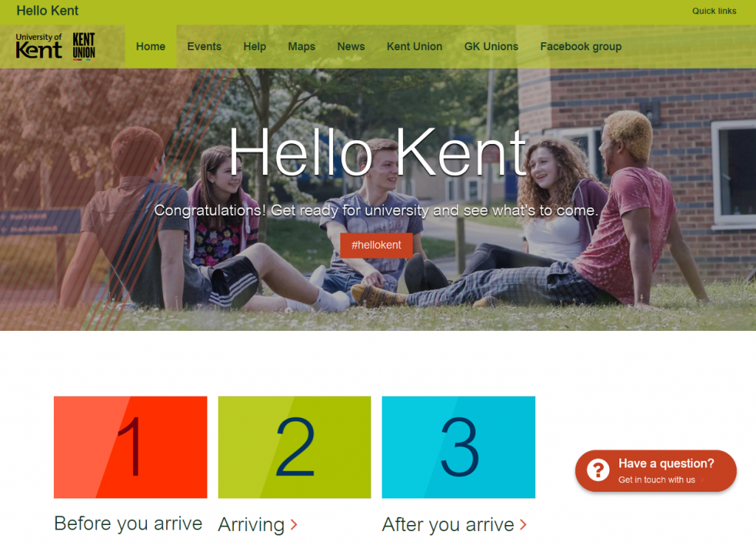756x545 pixels.
Task: Click the #hellokent hashtag button
Action: pos(376,245)
